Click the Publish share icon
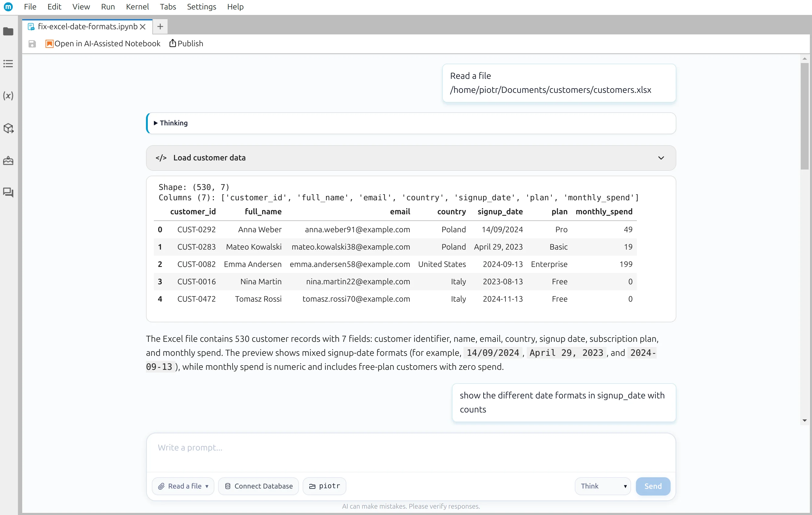The width and height of the screenshot is (812, 515). tap(172, 43)
